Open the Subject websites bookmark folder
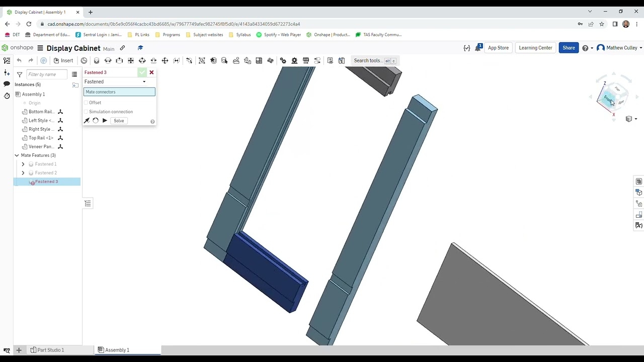 (x=204, y=35)
